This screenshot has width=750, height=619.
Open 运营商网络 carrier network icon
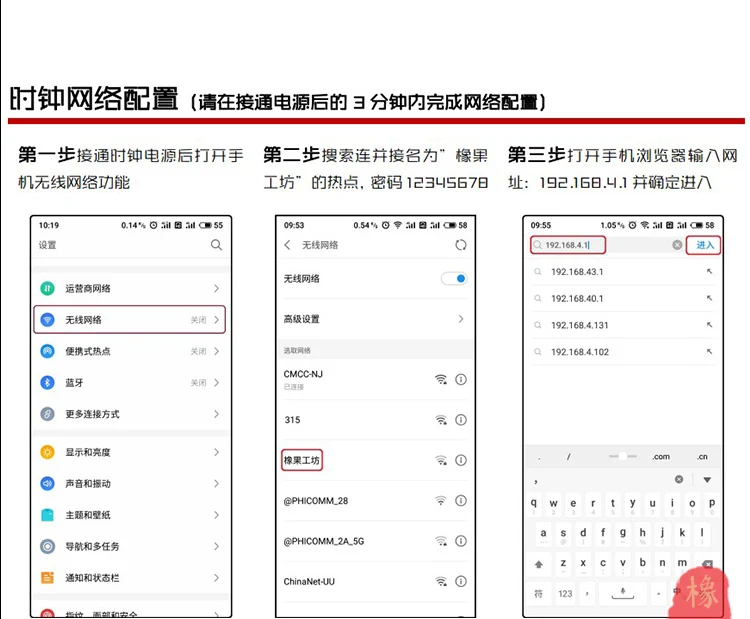(47, 288)
